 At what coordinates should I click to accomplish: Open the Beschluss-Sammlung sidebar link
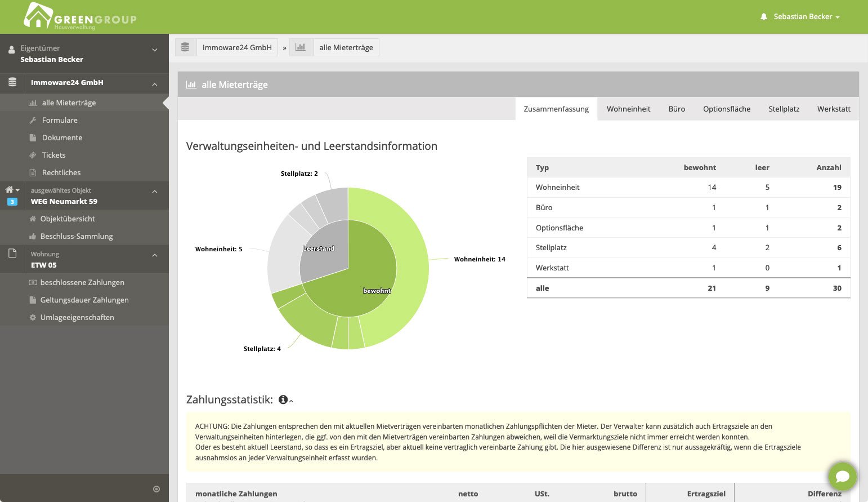[x=77, y=236]
